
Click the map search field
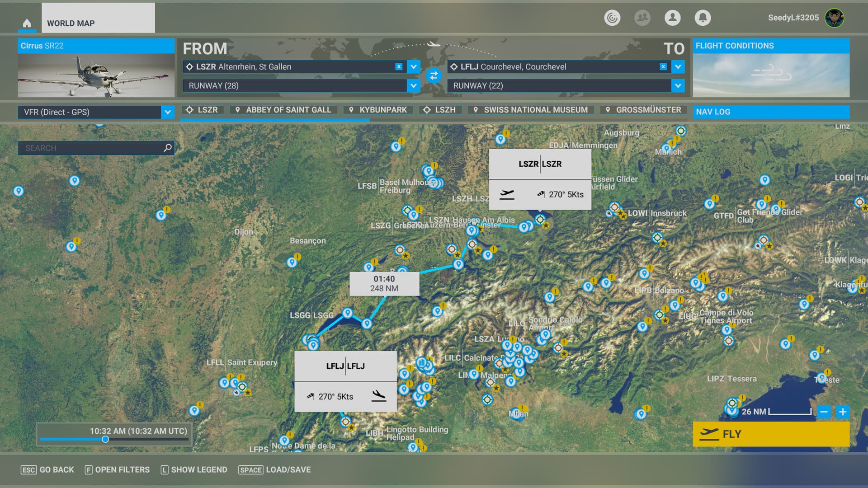(90, 148)
